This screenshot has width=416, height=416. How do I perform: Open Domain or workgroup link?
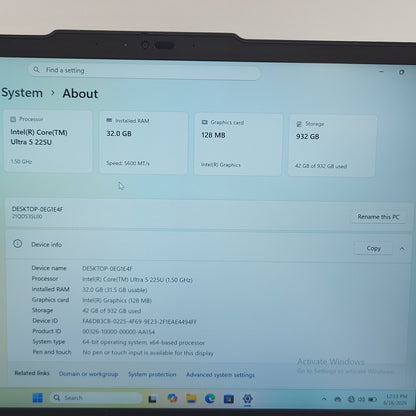pyautogui.click(x=88, y=374)
